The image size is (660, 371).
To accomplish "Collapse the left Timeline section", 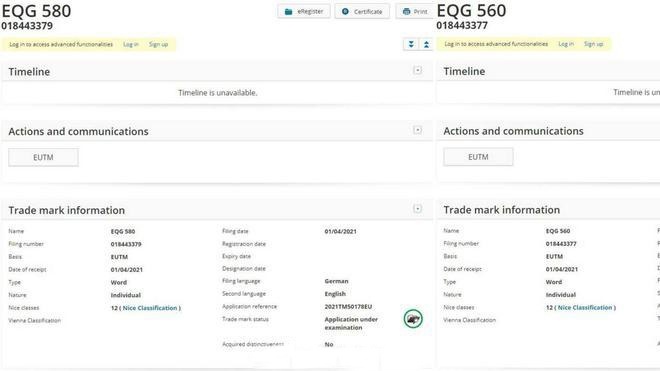I will (418, 70).
